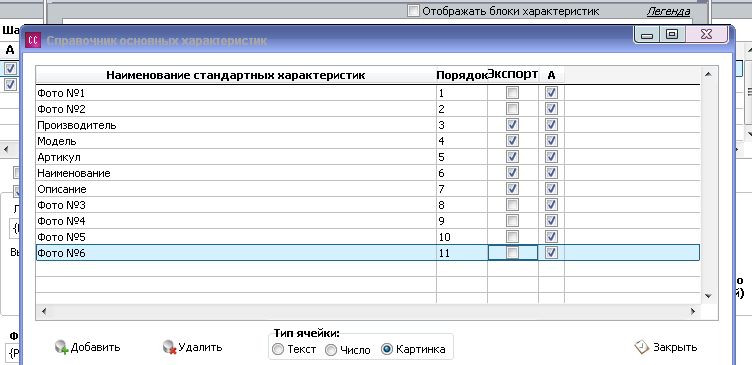Select the Фото №2 name cell
The width and height of the screenshot is (752, 365).
pyautogui.click(x=236, y=109)
